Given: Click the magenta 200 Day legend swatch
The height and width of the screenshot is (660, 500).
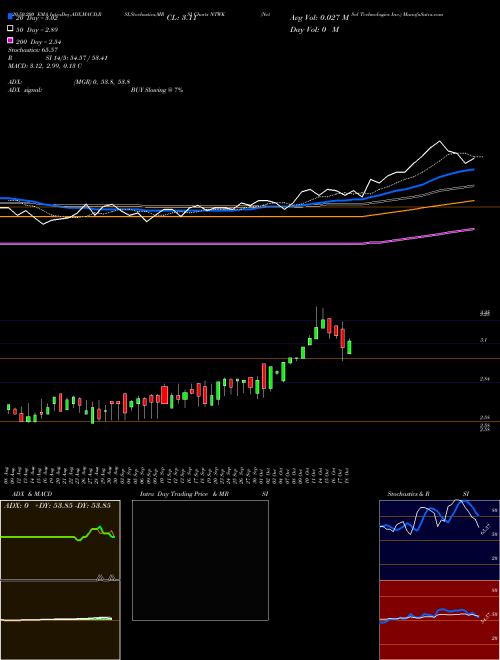Looking at the screenshot, I should [x=11, y=40].
